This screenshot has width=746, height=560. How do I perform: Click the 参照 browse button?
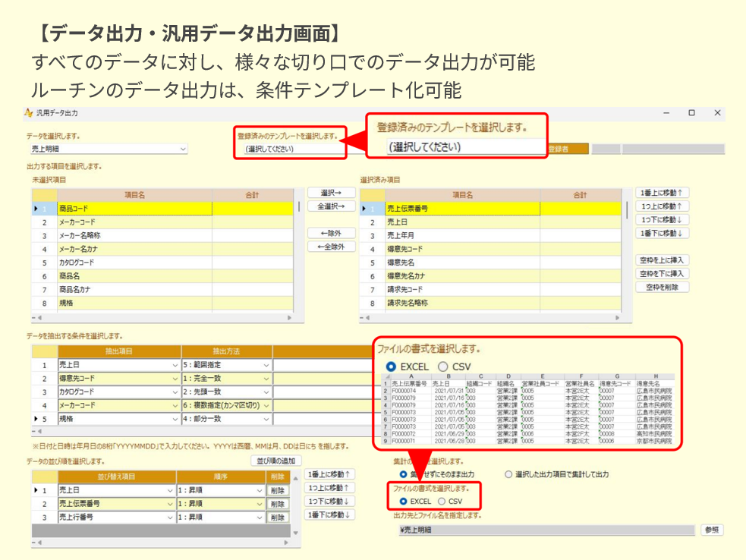[711, 530]
